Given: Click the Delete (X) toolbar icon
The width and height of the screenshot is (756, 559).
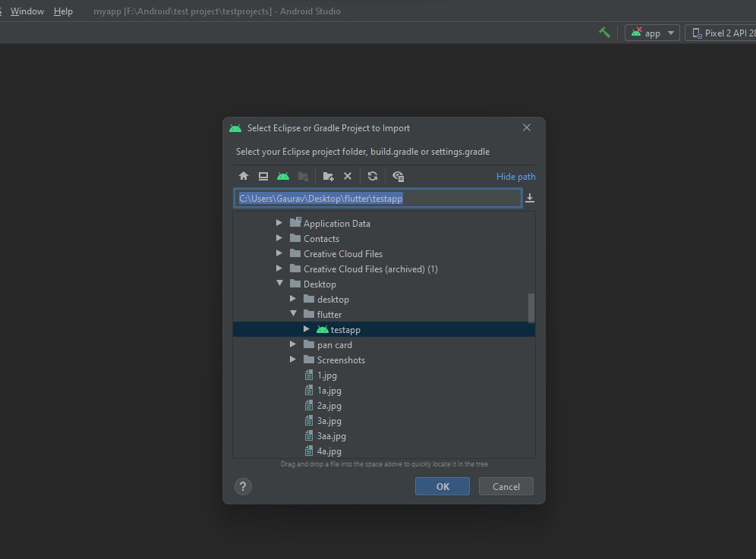Looking at the screenshot, I should coord(348,176).
